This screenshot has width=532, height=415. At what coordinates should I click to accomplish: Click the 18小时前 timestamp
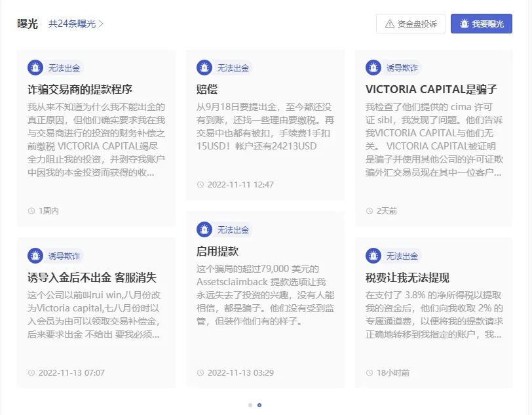tap(393, 373)
